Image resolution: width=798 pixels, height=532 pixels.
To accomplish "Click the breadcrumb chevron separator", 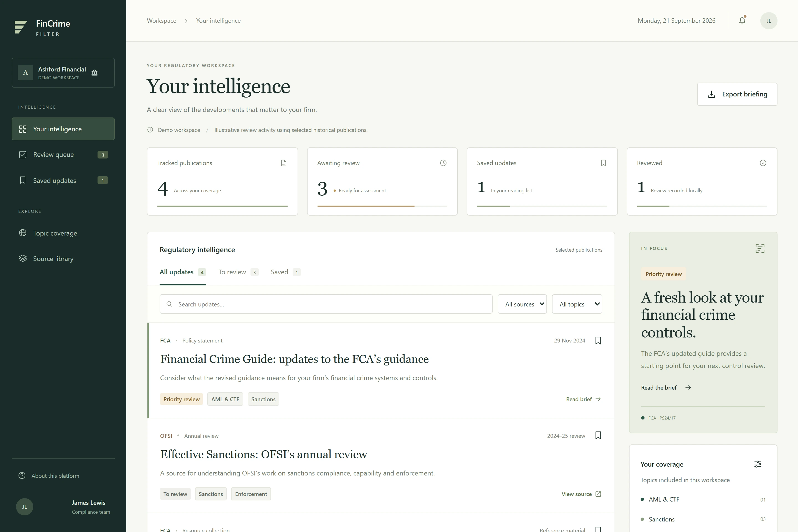I will coord(186,21).
